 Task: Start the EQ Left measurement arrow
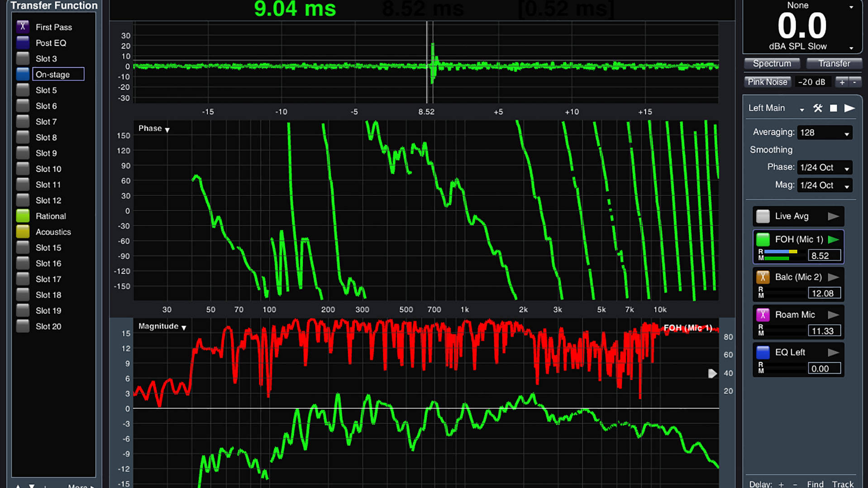pyautogui.click(x=833, y=352)
